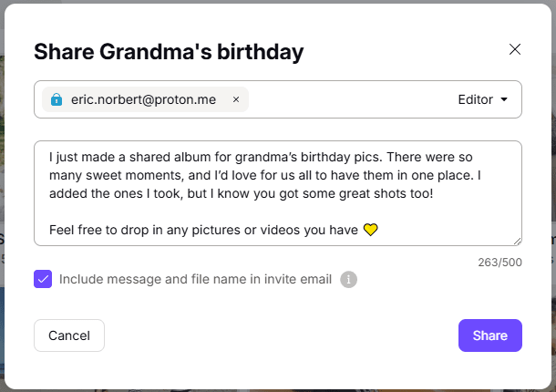The image size is (556, 392).
Task: Click the message box resize handle
Action: coord(517,241)
